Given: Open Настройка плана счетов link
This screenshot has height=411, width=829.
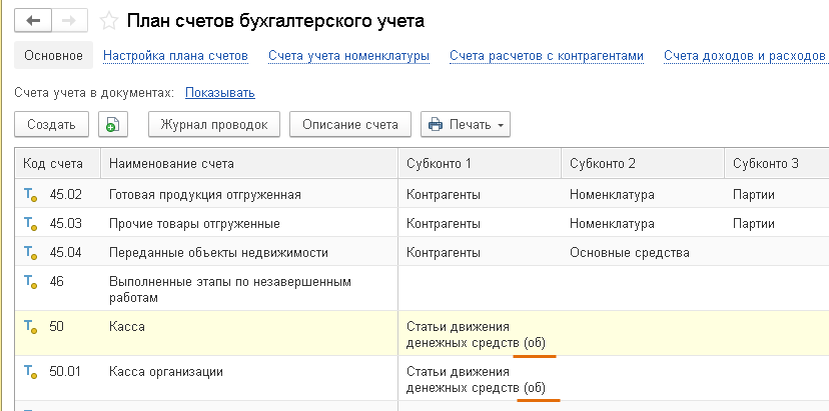Looking at the screenshot, I should coord(176,56).
